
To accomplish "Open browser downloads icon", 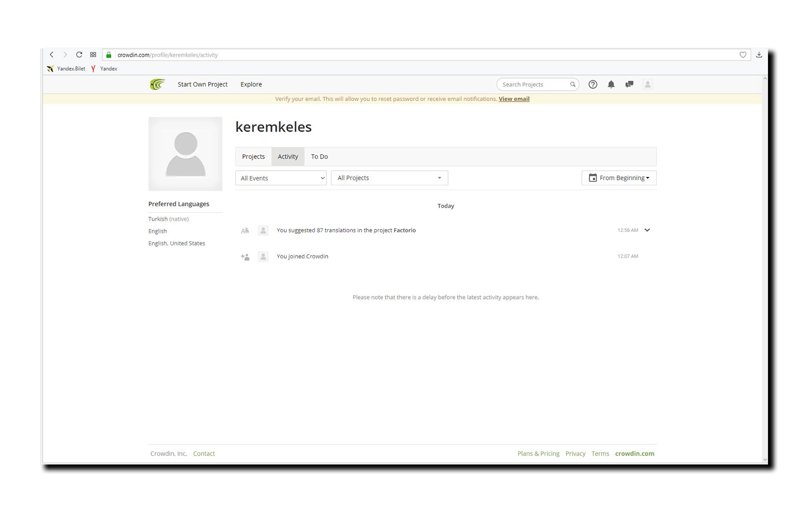I will [x=759, y=55].
